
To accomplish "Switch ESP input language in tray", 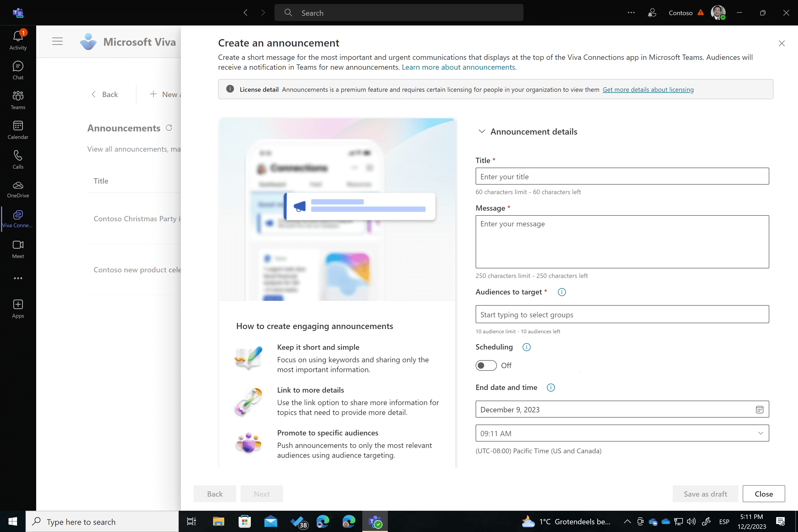I will [724, 521].
